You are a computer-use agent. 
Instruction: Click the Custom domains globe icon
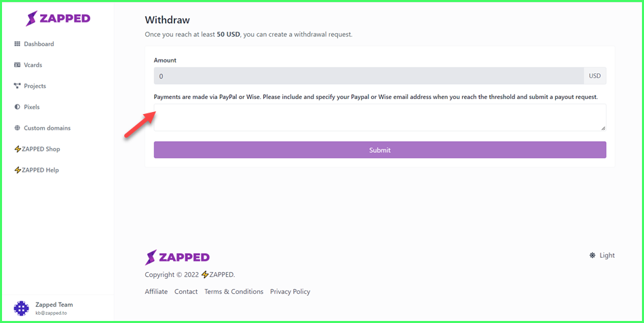[17, 128]
